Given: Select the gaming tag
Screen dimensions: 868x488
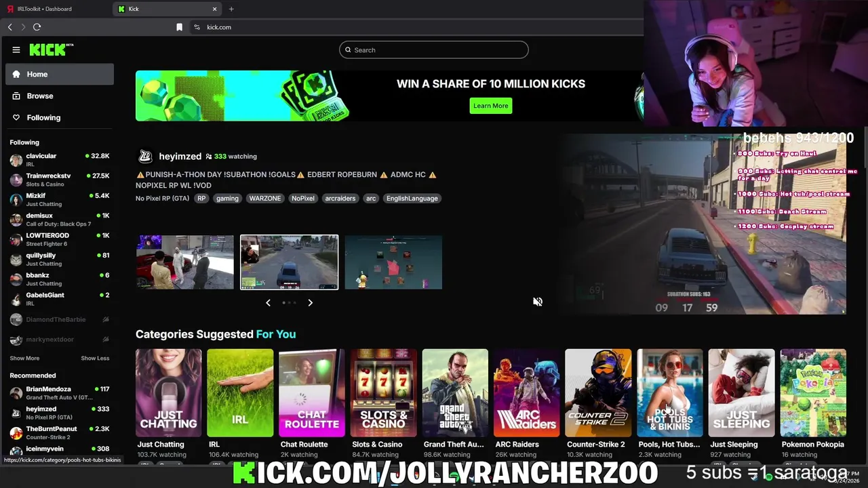Looking at the screenshot, I should [x=227, y=199].
